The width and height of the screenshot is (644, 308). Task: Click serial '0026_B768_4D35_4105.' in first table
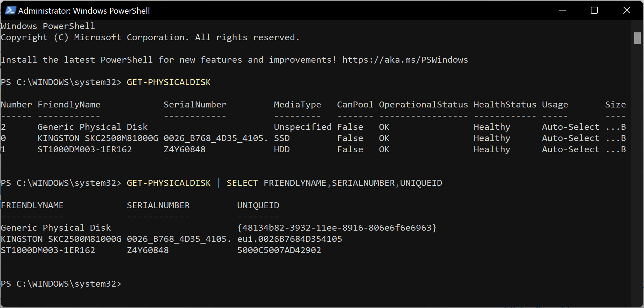216,138
